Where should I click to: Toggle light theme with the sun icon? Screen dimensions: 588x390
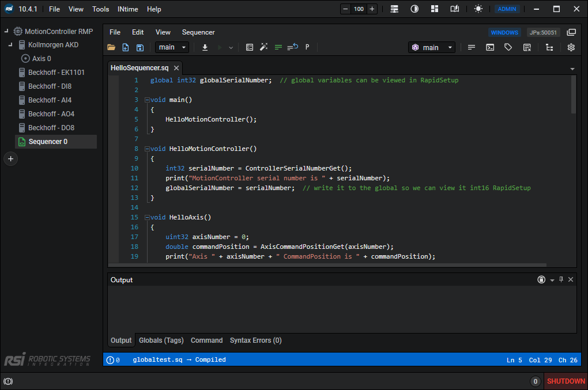(478, 9)
